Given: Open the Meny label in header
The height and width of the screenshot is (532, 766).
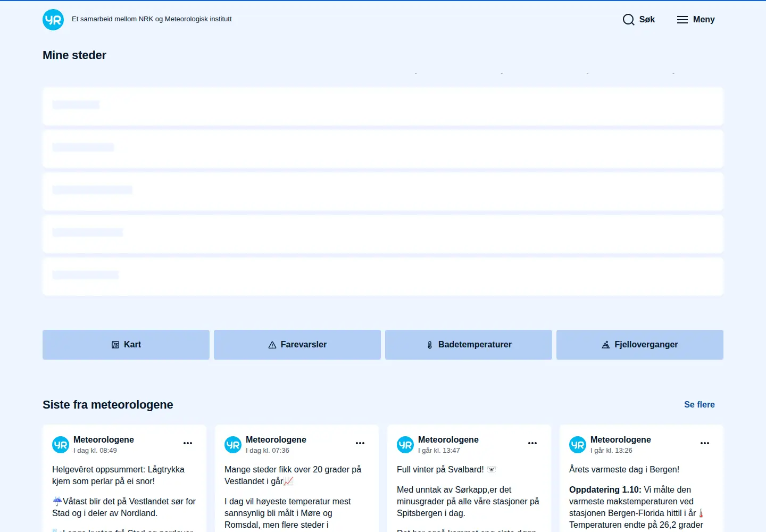Looking at the screenshot, I should tap(704, 20).
